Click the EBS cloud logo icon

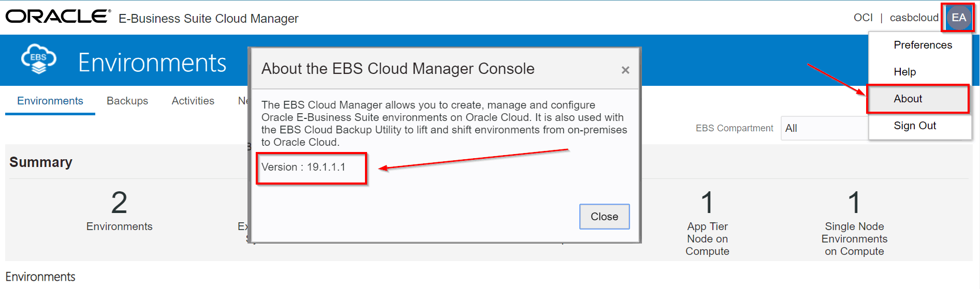coord(38,59)
